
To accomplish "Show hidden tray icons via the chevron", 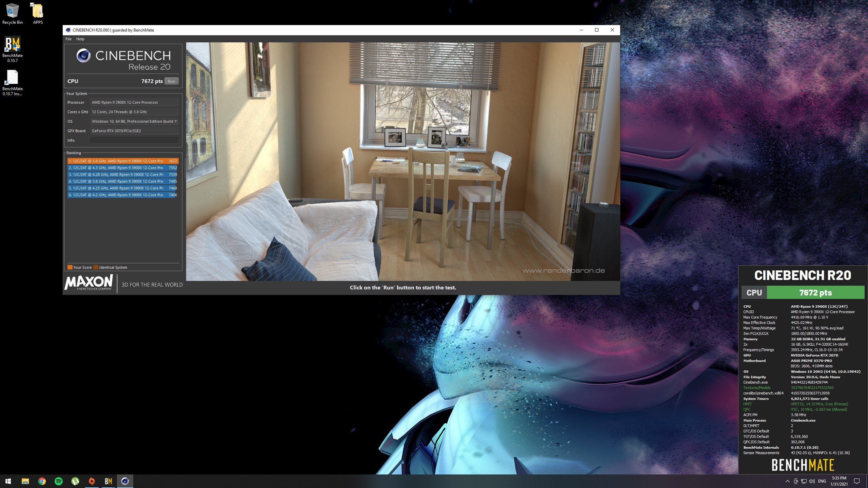I will (x=787, y=481).
